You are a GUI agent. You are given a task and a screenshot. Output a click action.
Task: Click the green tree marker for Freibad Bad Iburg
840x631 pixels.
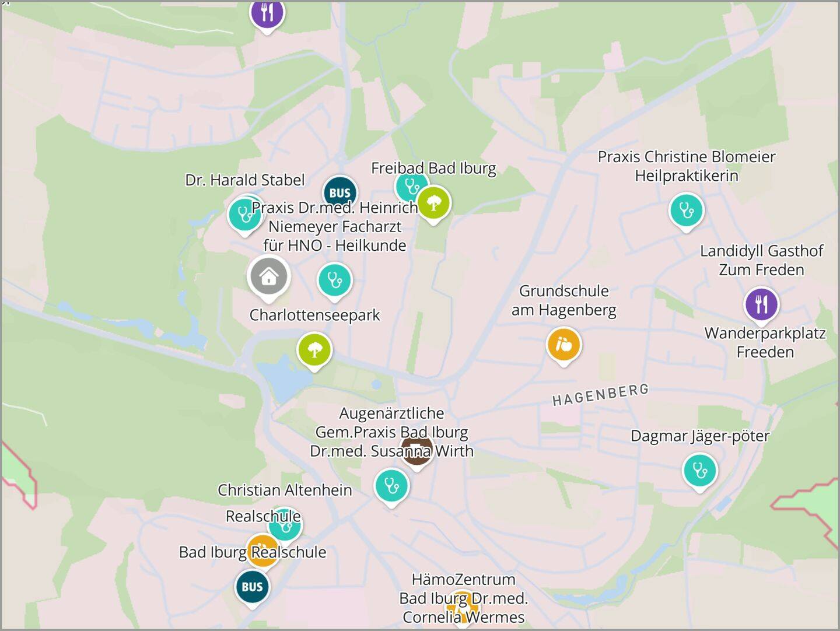click(x=433, y=204)
